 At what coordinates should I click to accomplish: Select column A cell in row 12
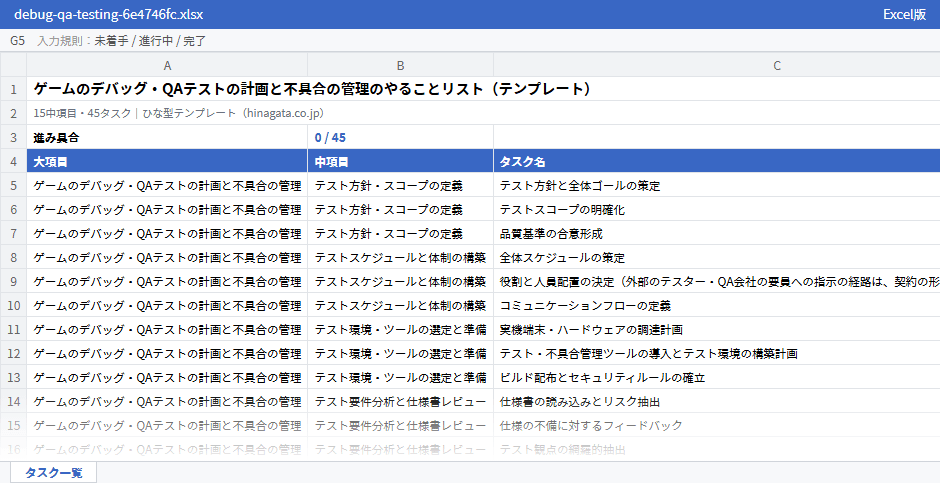(167, 353)
